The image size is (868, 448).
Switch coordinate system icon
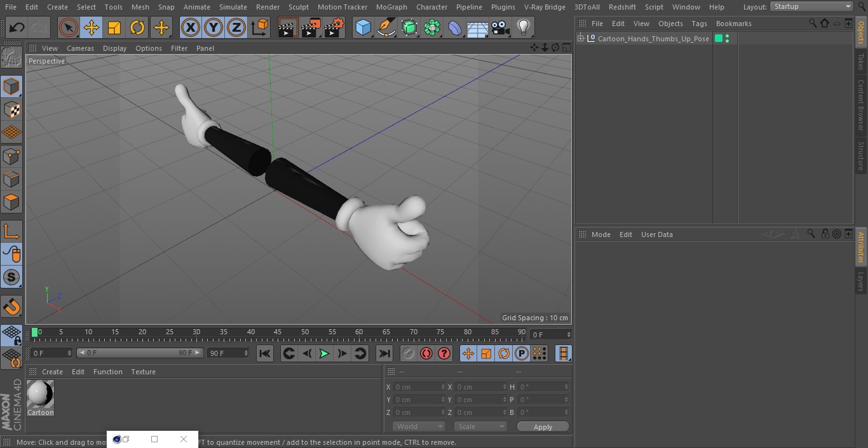tap(260, 28)
